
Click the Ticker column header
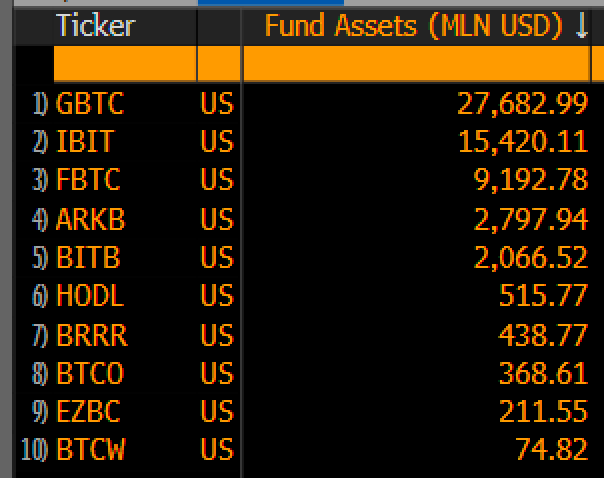point(95,26)
